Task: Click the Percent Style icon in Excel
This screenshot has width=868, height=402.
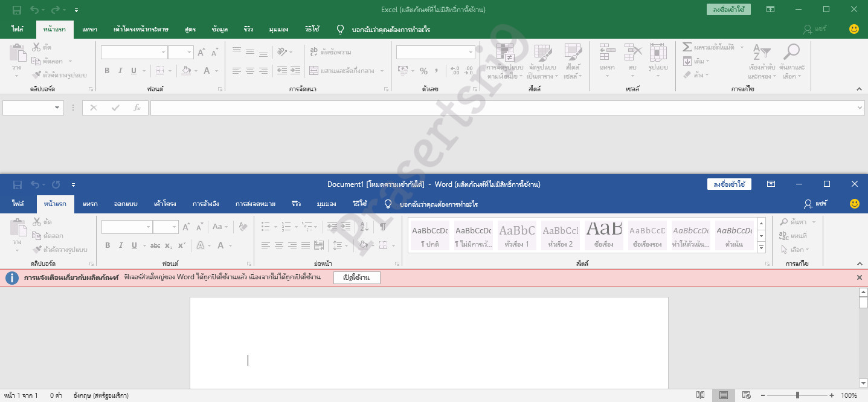Action: 423,71
